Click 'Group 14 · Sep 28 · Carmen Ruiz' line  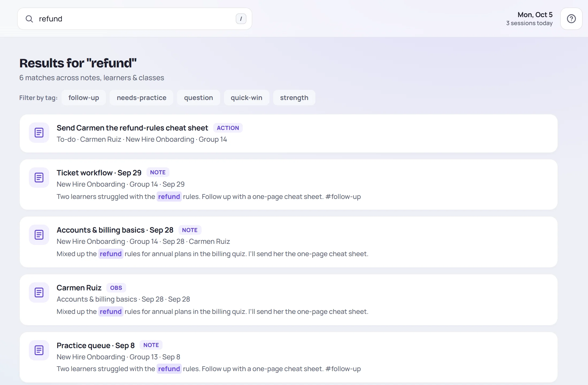click(143, 241)
